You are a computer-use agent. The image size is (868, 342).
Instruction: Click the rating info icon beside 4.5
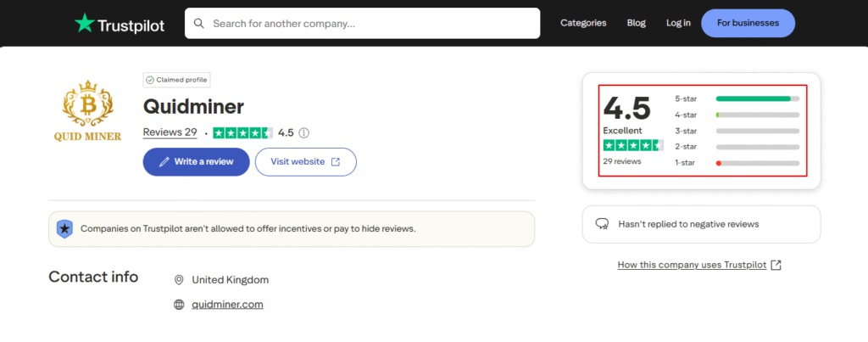pos(303,132)
